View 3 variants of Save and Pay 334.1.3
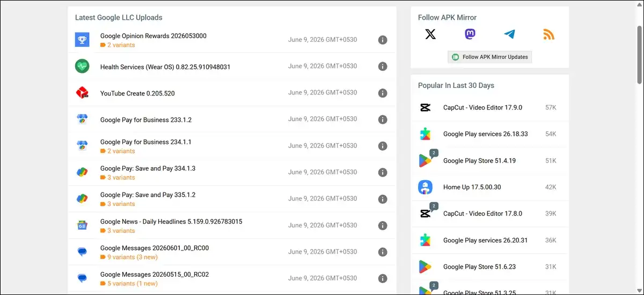 pyautogui.click(x=118, y=178)
